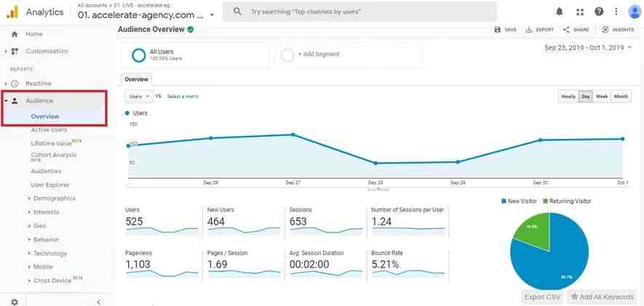This screenshot has height=306, width=644.
Task: Click the Select a metric link
Action: tap(183, 97)
